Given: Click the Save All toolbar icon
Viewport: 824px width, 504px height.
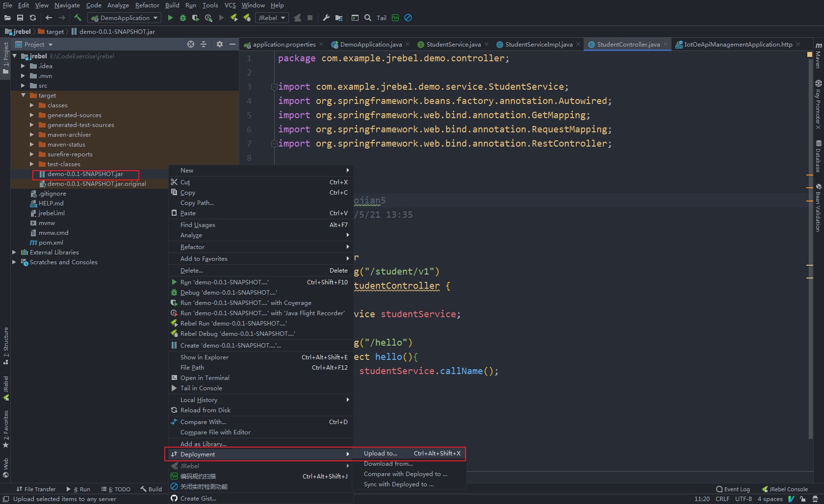Looking at the screenshot, I should (x=20, y=18).
